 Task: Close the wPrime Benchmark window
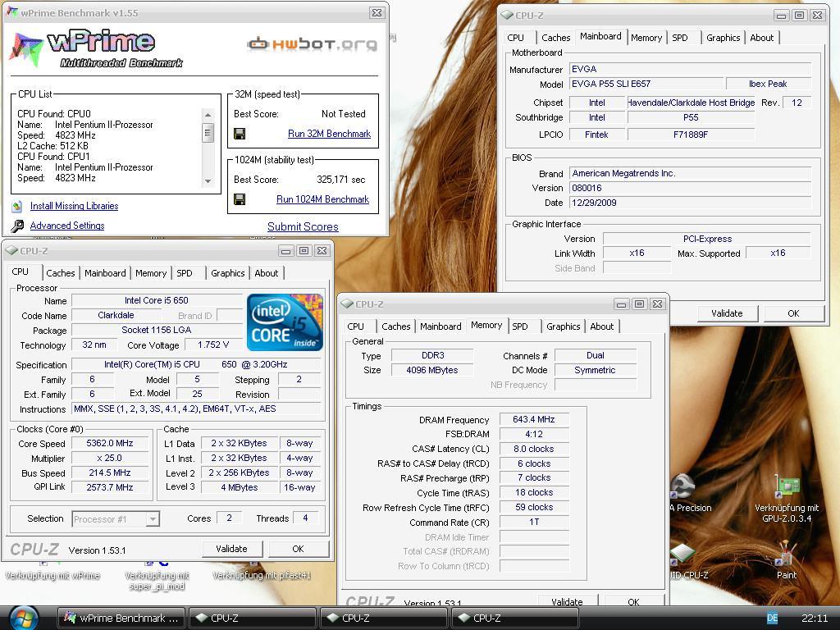coord(377,13)
